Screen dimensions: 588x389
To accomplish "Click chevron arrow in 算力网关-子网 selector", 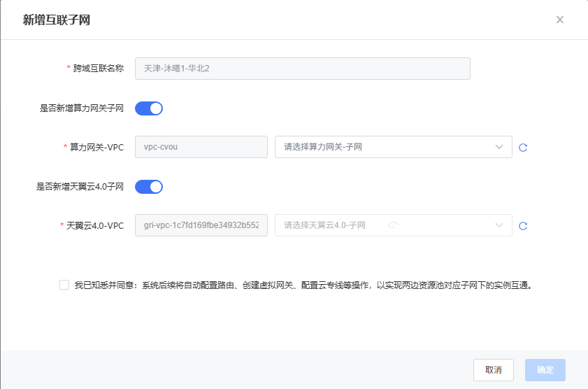I will [x=499, y=147].
